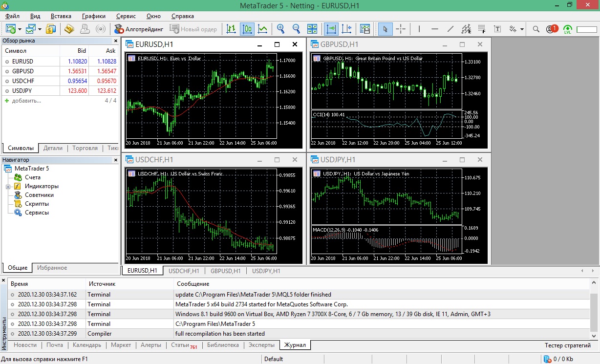Select the arrow cursor tool
This screenshot has height=364, width=600.
(385, 29)
